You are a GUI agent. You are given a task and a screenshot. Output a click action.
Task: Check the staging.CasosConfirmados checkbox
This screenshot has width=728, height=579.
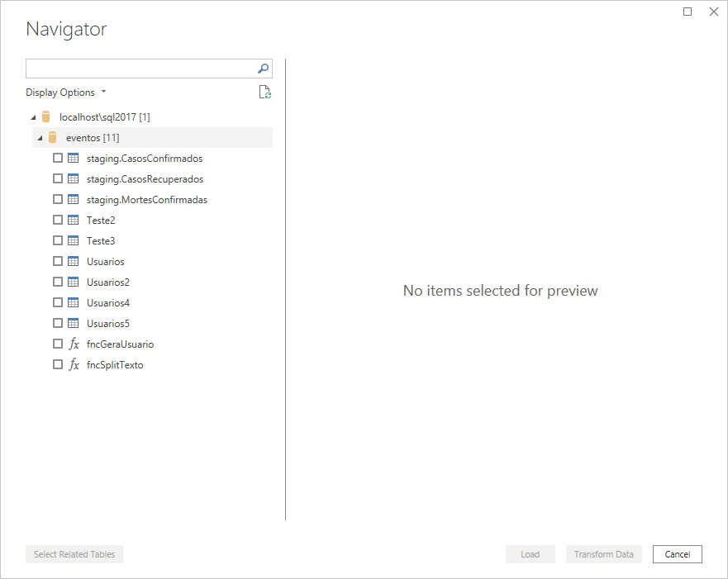(58, 159)
